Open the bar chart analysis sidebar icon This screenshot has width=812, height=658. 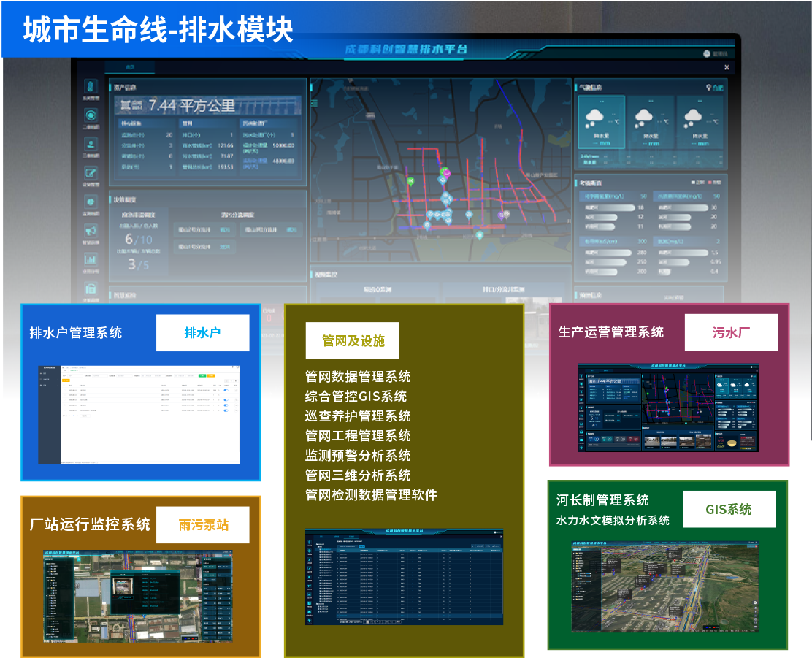click(91, 259)
